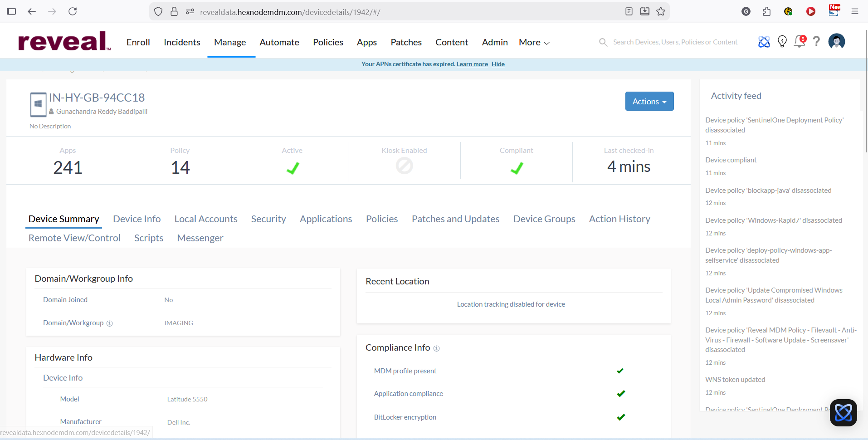Expand the More navigation menu
Viewport: 868px width, 440px height.
(534, 42)
